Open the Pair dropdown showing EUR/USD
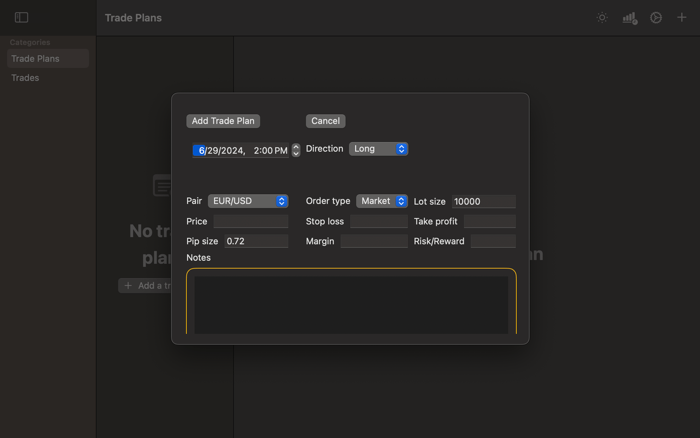 tap(248, 201)
